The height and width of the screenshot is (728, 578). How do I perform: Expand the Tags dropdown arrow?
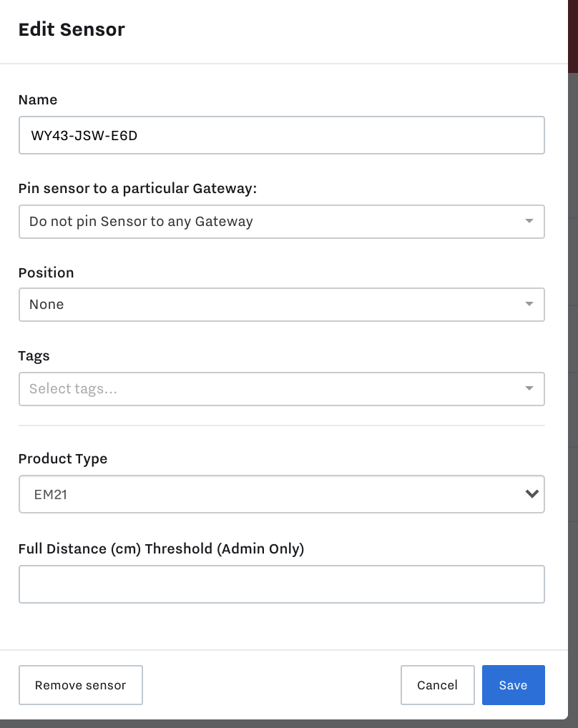[x=529, y=388]
